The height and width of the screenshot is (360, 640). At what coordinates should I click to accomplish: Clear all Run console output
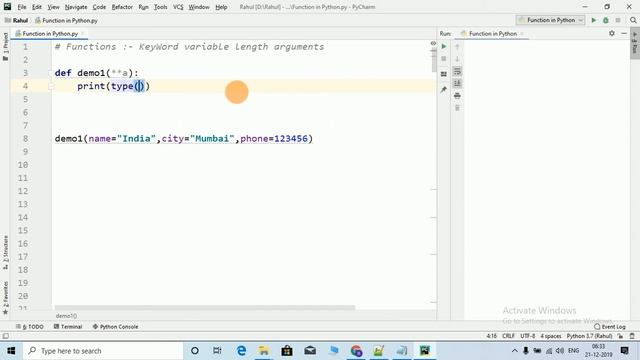point(457,108)
